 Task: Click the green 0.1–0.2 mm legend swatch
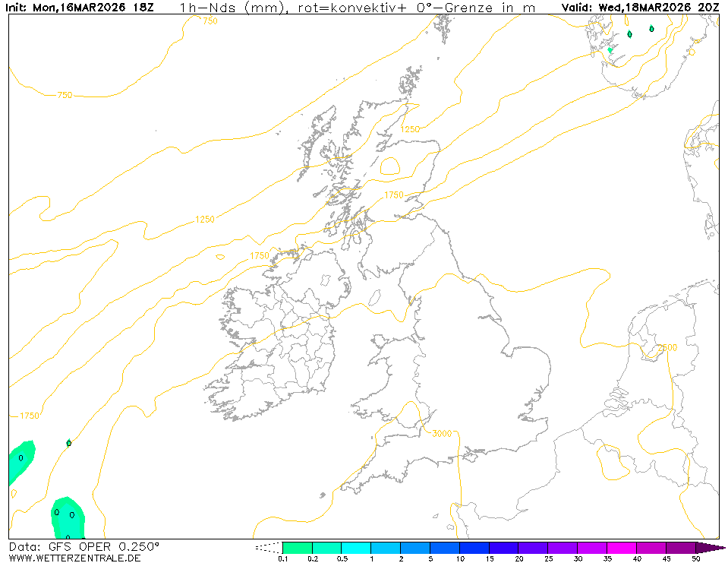point(297,547)
